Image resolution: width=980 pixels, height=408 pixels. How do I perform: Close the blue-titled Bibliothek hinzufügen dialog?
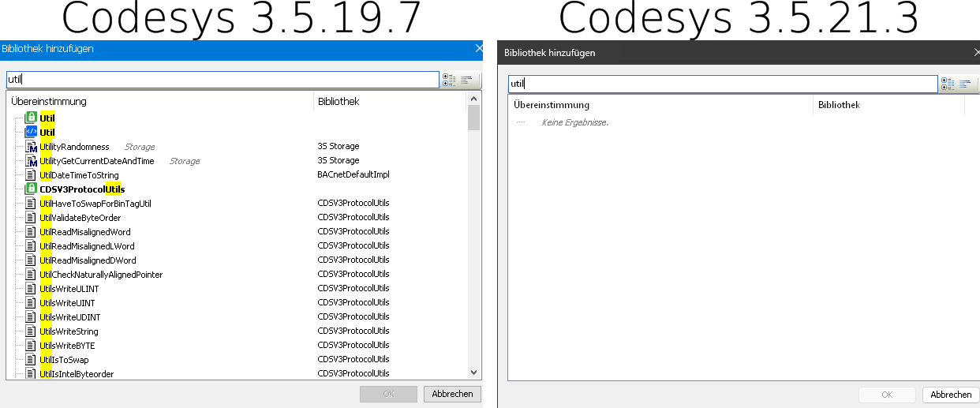tap(478, 49)
